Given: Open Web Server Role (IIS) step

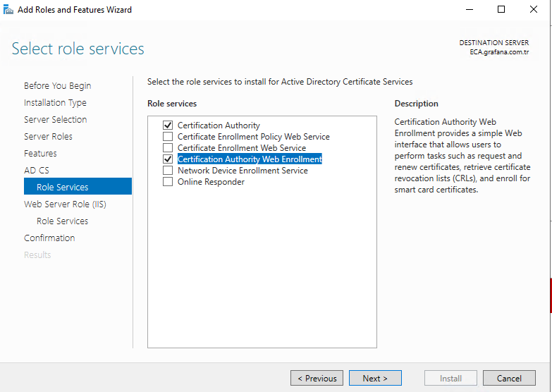Looking at the screenshot, I should (x=65, y=204).
